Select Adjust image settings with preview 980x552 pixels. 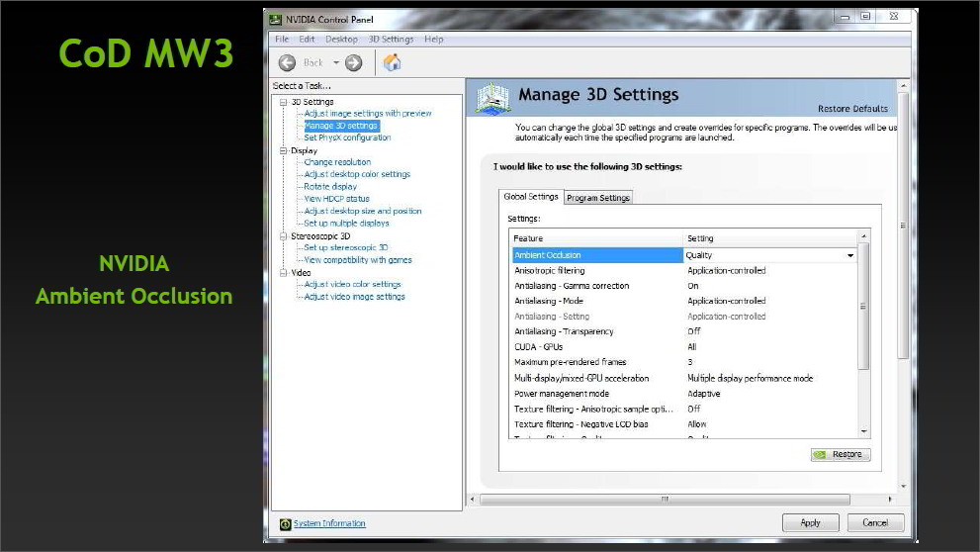[x=368, y=114]
